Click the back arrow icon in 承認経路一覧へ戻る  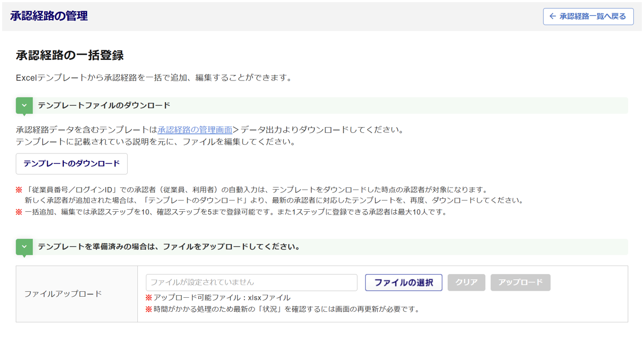pos(552,17)
